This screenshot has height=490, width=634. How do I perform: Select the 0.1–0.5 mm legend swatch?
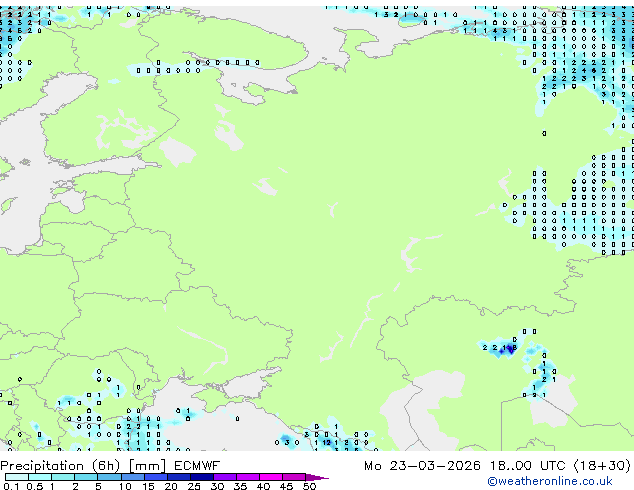pos(17,477)
